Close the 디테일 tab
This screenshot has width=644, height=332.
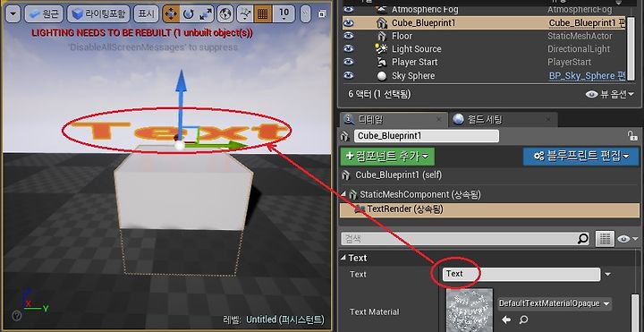click(x=438, y=120)
